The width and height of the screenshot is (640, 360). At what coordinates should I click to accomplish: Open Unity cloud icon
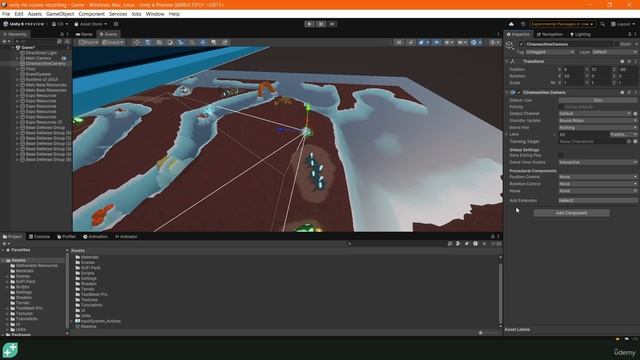pos(511,24)
